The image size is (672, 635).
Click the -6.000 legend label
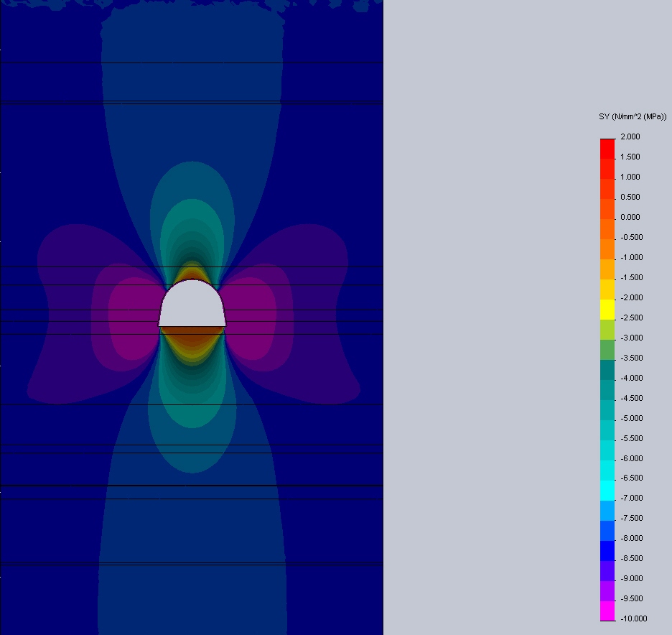point(631,459)
